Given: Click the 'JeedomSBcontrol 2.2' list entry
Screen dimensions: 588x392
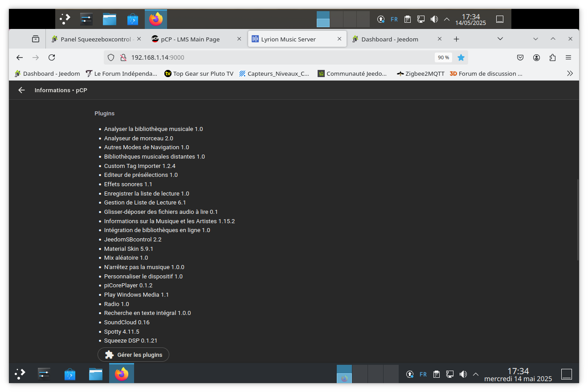Looking at the screenshot, I should 133,239.
